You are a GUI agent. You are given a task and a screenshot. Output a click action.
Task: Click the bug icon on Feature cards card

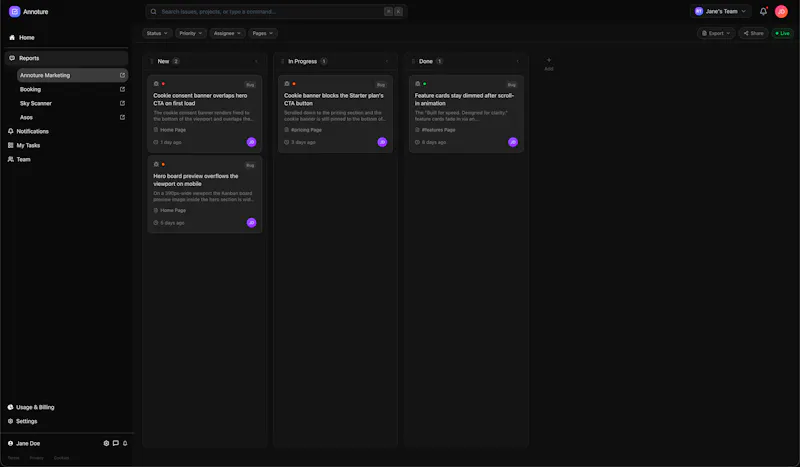point(417,84)
